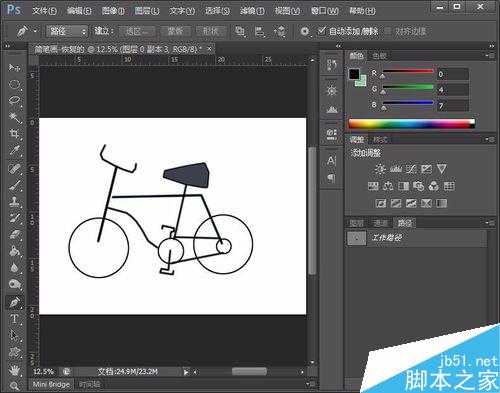Image resolution: width=500 pixels, height=393 pixels.
Task: Open the Color panel flyout menu
Action: [x=490, y=56]
